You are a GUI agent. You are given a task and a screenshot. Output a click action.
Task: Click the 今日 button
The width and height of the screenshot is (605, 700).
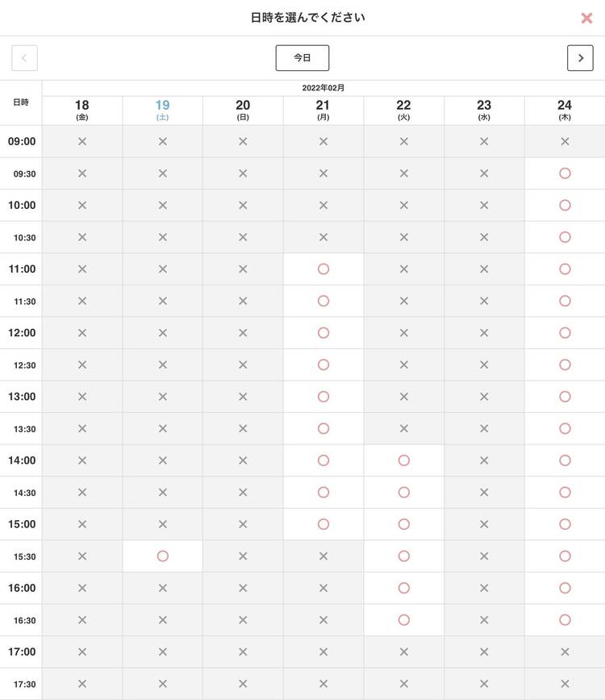(302, 58)
